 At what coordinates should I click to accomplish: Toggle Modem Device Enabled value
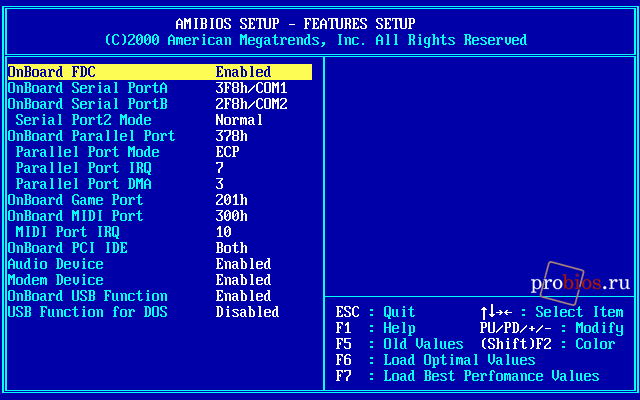243,280
